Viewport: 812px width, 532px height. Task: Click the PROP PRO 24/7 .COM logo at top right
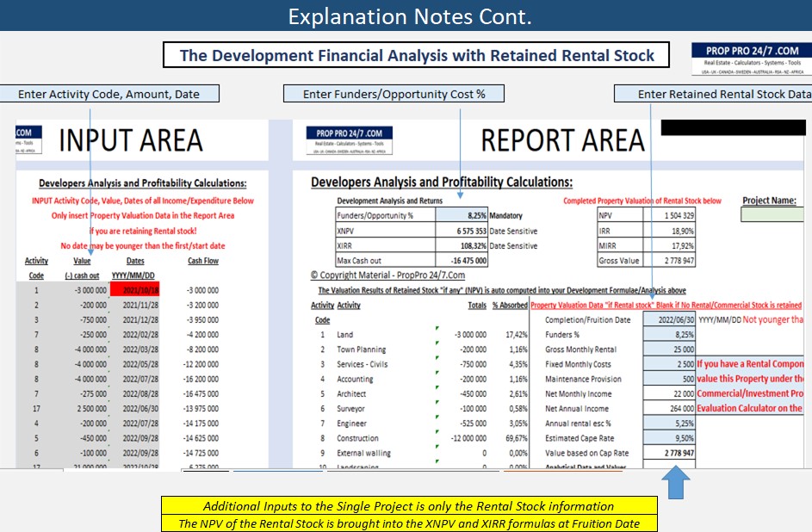752,59
